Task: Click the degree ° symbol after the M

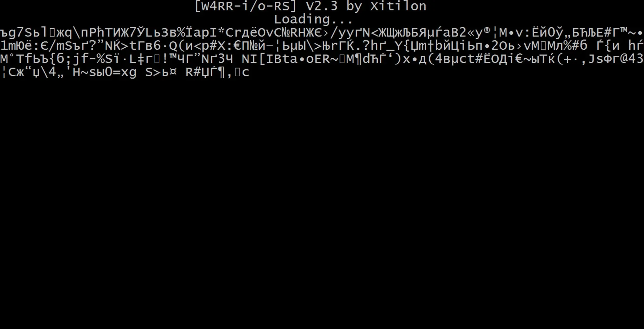Action: 12,56
